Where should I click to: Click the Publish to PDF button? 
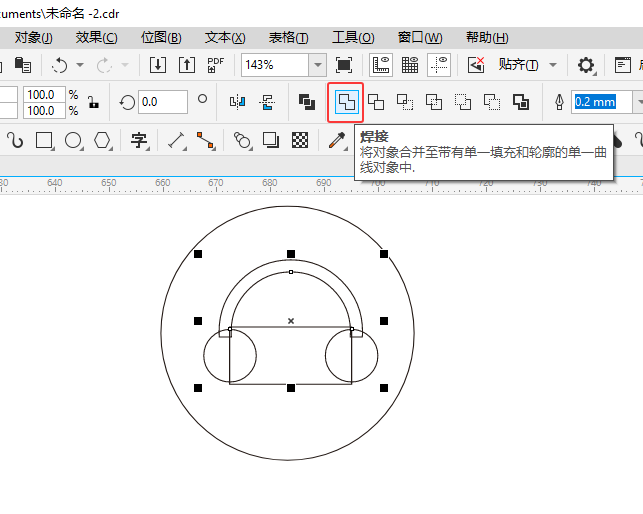click(x=215, y=65)
